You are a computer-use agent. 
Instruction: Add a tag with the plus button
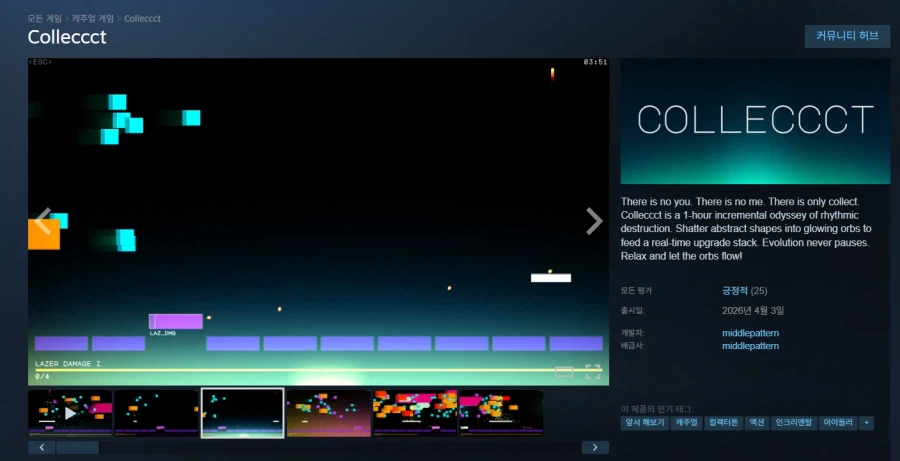point(867,423)
